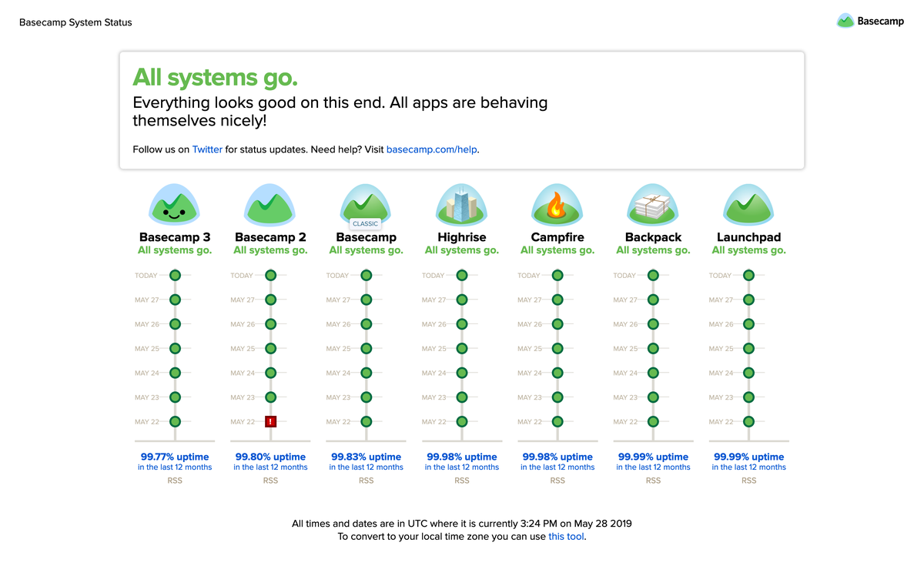This screenshot has width=924, height=566.
Task: Click the red alert icon for Basecamp 2 May 22
Action: (x=270, y=421)
